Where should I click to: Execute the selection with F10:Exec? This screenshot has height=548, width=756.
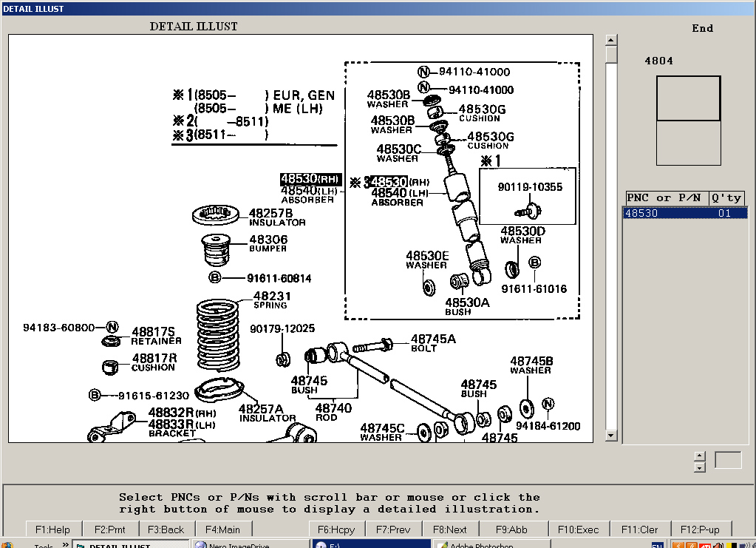(579, 529)
